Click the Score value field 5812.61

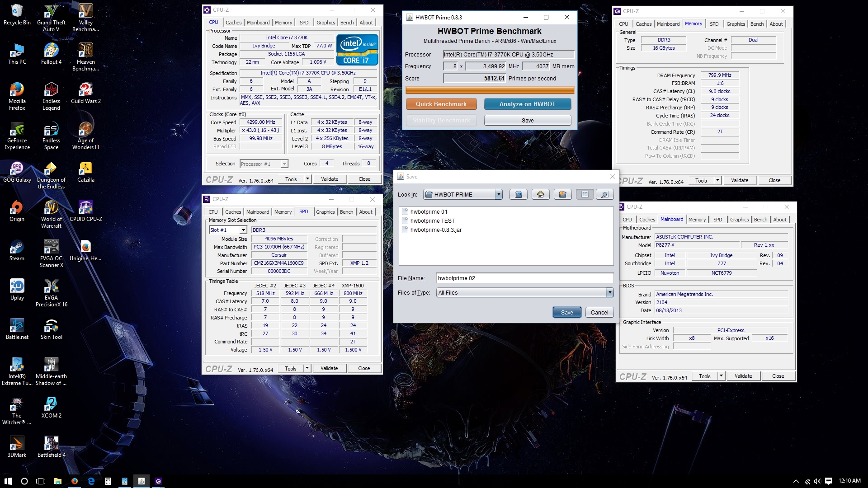475,78
